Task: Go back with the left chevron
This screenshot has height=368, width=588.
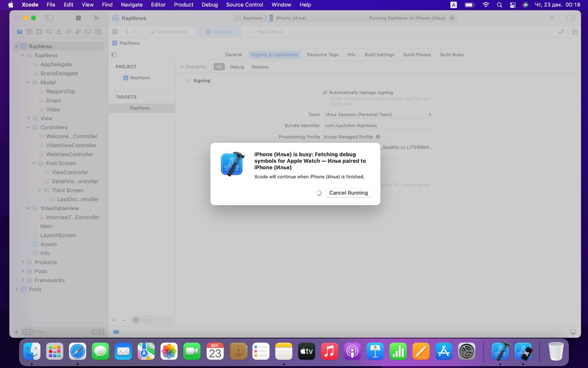Action: click(127, 32)
